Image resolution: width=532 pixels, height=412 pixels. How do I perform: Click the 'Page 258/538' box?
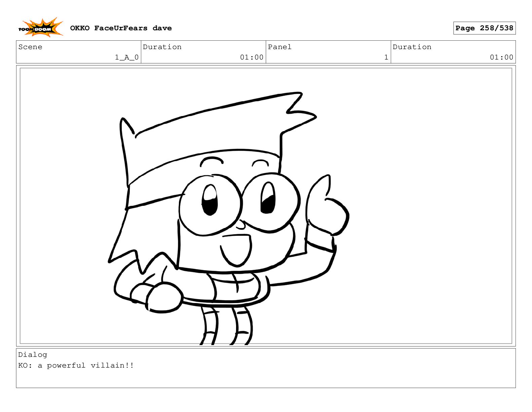(x=484, y=28)
